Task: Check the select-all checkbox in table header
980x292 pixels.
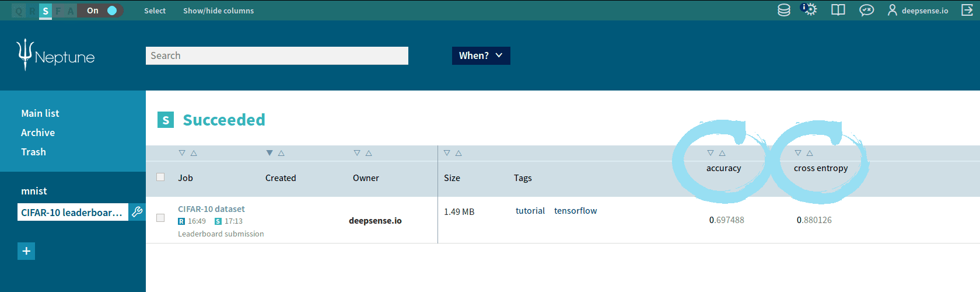Action: click(x=160, y=177)
